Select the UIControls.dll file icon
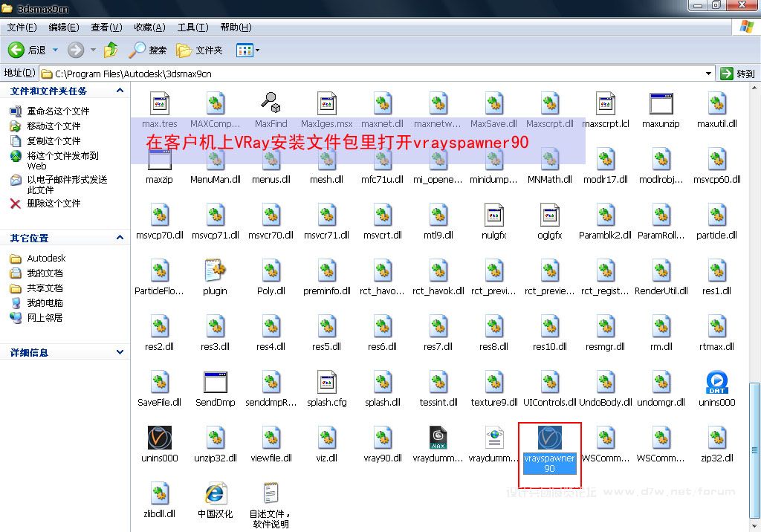The height and width of the screenshot is (532, 761). click(x=549, y=382)
